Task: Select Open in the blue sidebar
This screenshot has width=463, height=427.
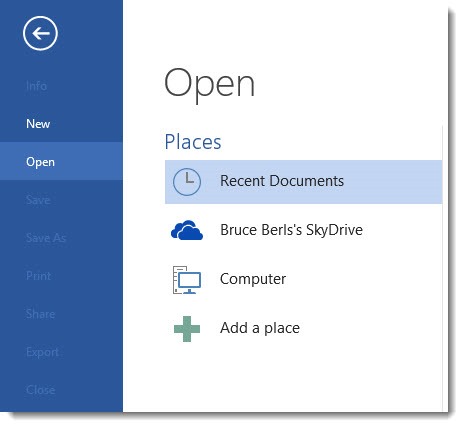Action: 61,162
